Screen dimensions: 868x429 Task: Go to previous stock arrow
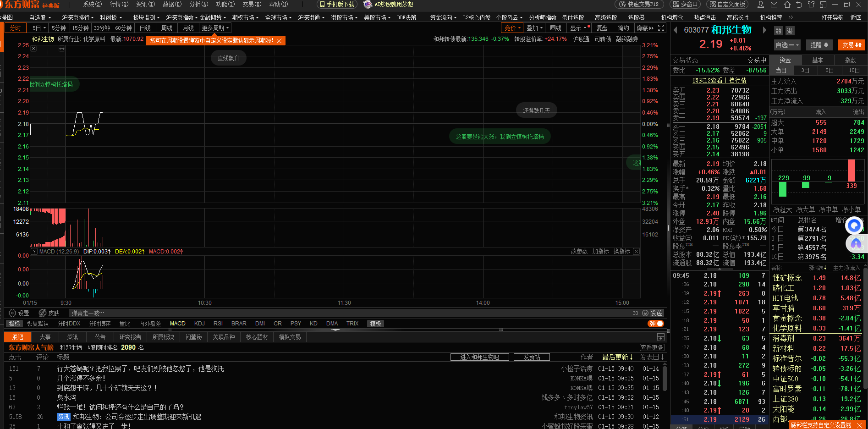pos(675,30)
